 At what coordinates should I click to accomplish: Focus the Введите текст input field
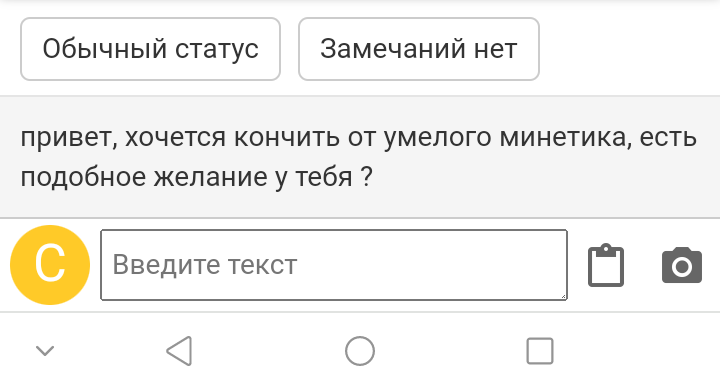(334, 265)
